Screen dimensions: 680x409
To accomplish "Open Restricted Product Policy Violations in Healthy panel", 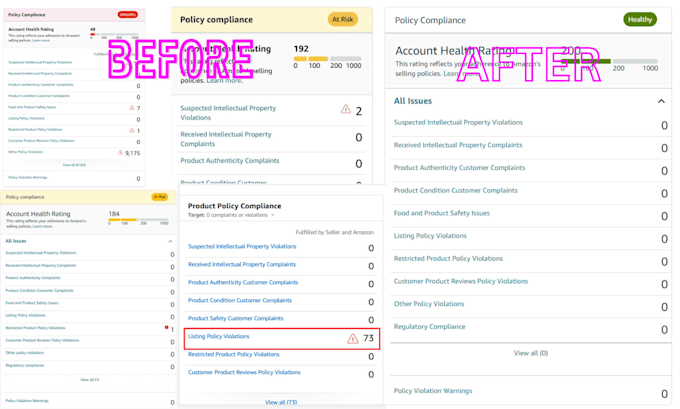I will [448, 258].
